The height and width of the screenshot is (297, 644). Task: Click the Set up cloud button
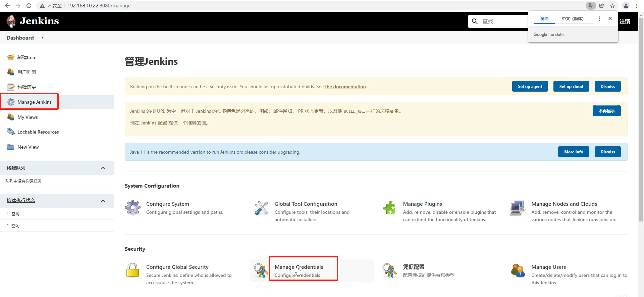click(x=571, y=86)
